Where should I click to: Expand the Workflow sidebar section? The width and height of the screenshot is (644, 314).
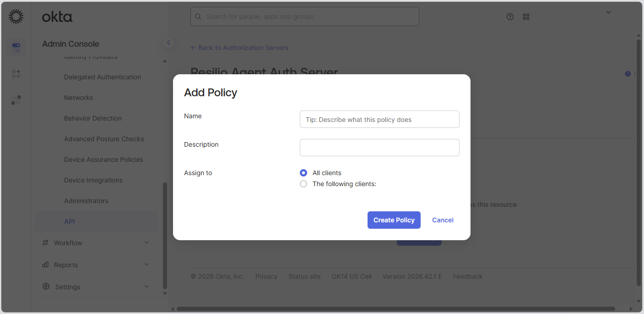click(x=146, y=242)
